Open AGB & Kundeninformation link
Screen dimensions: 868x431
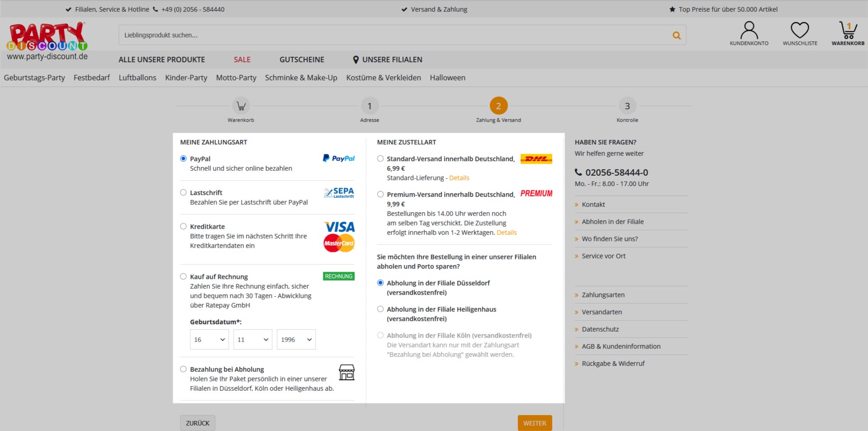tap(621, 346)
